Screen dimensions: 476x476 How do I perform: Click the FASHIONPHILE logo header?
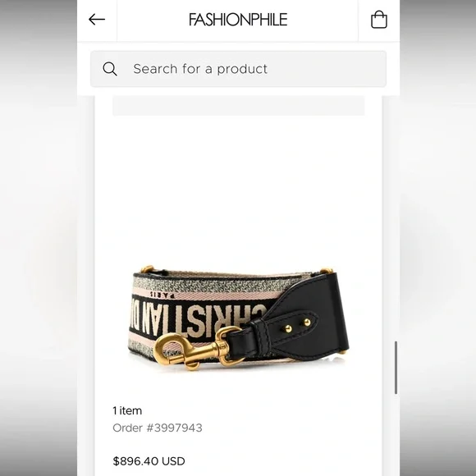click(x=238, y=20)
